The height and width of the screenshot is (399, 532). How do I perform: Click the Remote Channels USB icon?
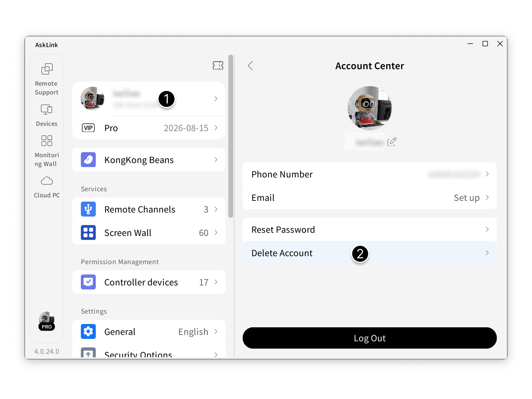(x=88, y=209)
